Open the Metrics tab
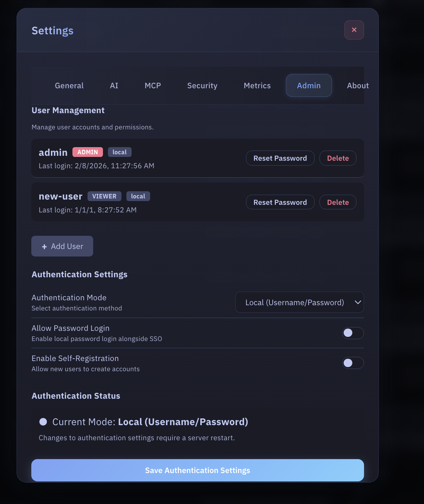Viewport: 424px width, 504px height. (257, 85)
